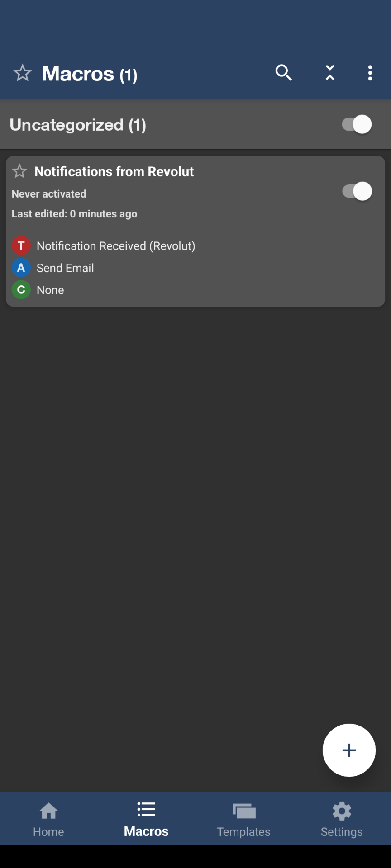The image size is (391, 868).
Task: Collapse all categories with the arrows icon
Action: (x=330, y=73)
